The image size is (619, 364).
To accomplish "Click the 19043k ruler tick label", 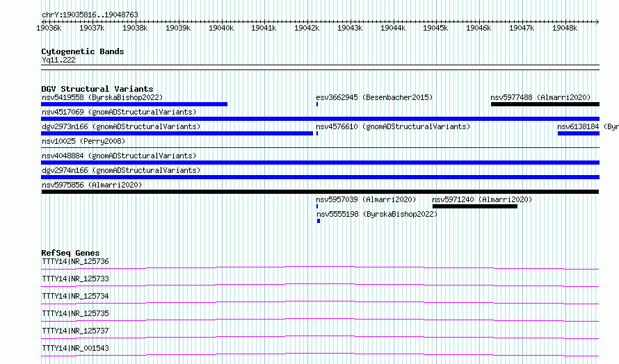I will coord(350,28).
